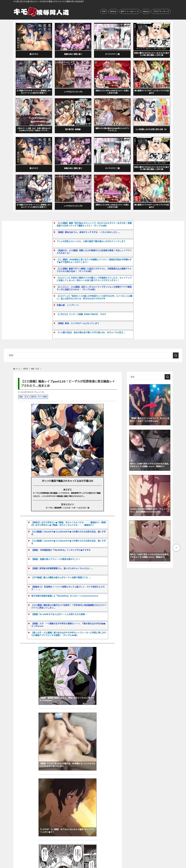Open the Twitter navigation button
The height and width of the screenshot is (868, 186).
coord(113,11)
